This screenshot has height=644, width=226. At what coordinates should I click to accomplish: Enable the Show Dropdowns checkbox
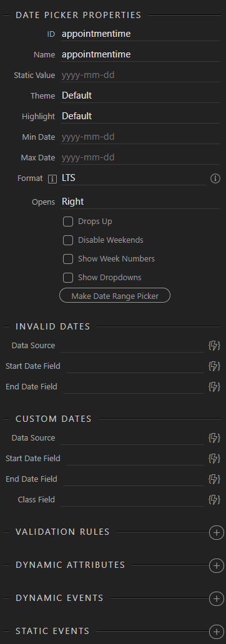(x=68, y=278)
